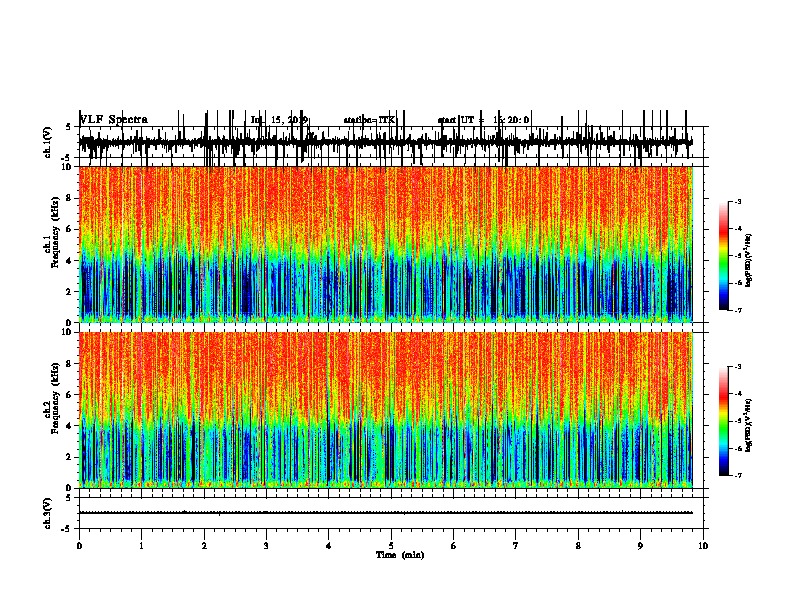Click time axis tick label '0'
Viewport: 792px width, 612px height.
(79, 546)
